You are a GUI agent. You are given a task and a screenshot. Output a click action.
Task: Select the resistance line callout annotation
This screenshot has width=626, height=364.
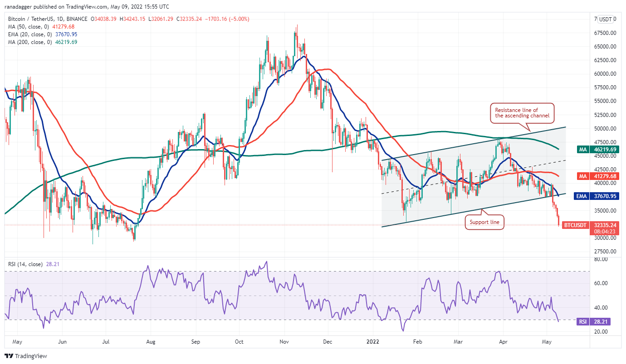click(x=522, y=113)
